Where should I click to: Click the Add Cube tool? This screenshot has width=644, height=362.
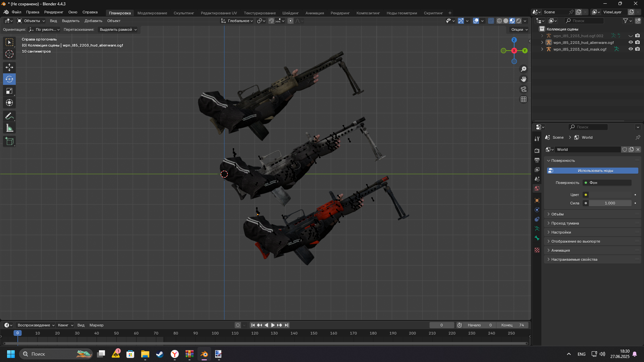tap(9, 141)
